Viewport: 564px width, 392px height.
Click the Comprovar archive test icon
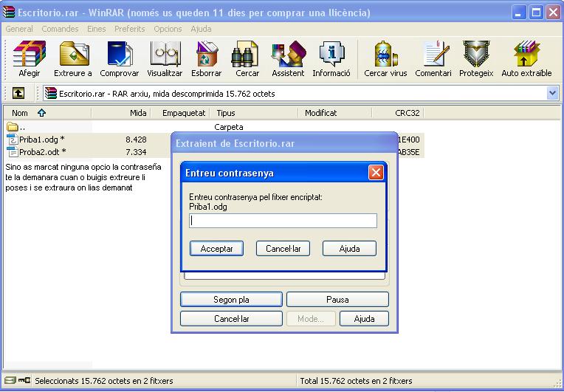click(x=120, y=54)
